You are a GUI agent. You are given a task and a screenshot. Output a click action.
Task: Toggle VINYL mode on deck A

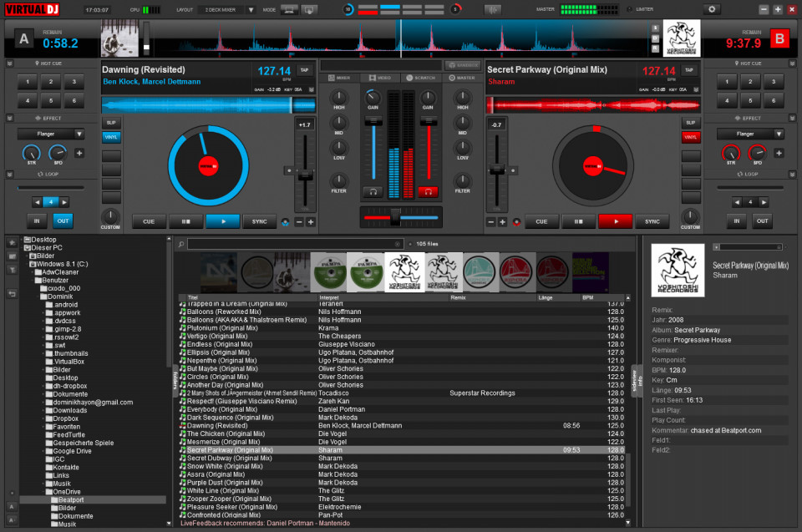click(x=111, y=137)
